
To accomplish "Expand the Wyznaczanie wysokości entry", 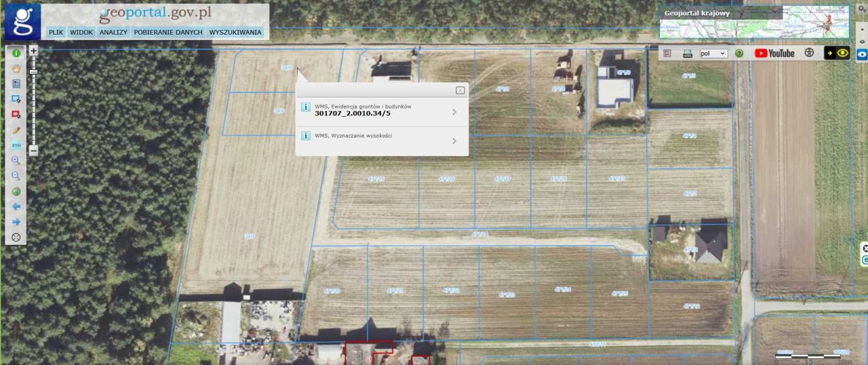I will (382, 140).
